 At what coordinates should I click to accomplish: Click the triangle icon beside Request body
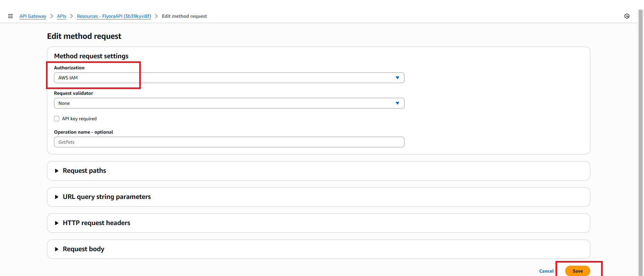(57, 249)
